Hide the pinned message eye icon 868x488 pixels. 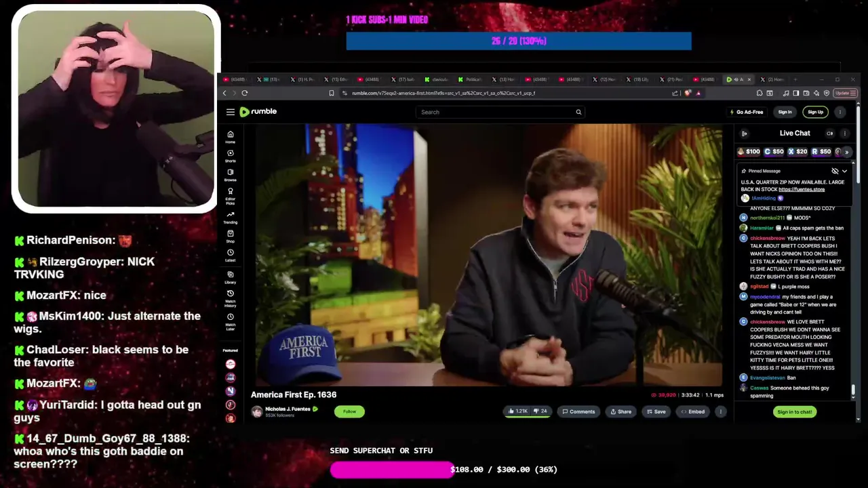tap(835, 171)
